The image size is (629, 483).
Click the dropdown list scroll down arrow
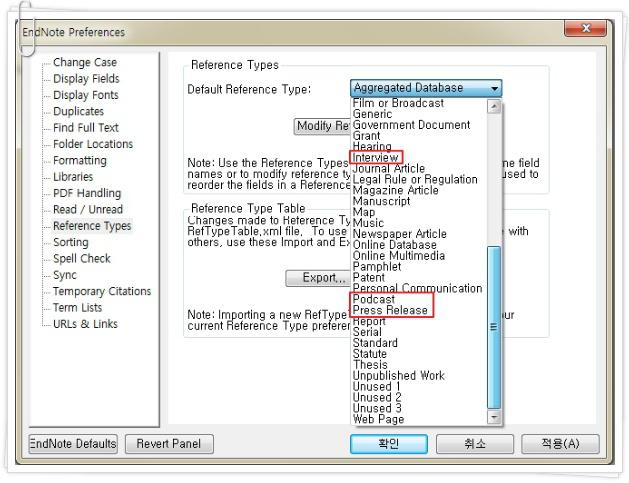tap(494, 417)
